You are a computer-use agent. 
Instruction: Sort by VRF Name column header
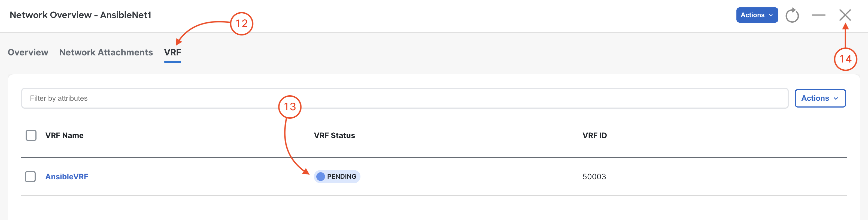coord(64,135)
